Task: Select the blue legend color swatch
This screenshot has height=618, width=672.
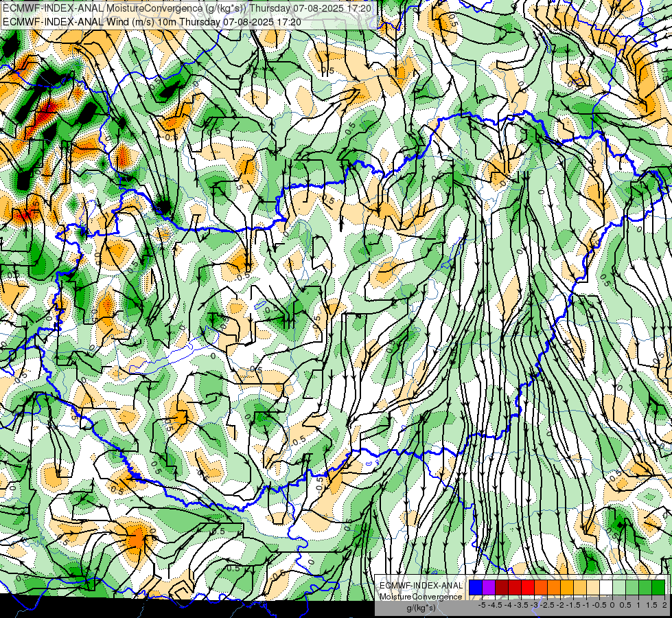Action: 476,588
